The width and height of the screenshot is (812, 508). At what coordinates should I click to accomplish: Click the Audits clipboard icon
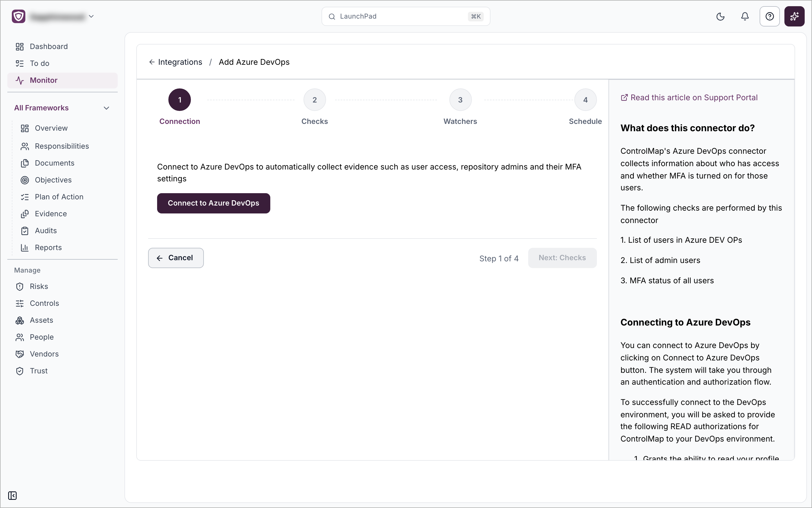[x=25, y=231]
